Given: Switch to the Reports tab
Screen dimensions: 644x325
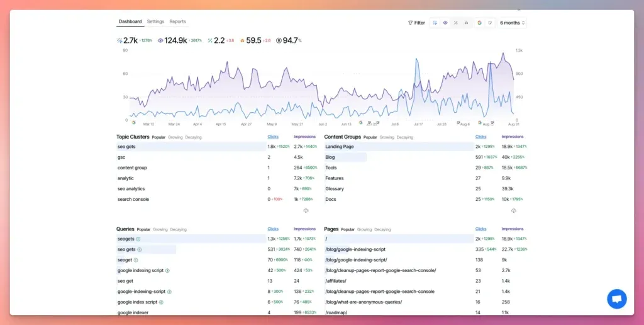Looking at the screenshot, I should 177,21.
